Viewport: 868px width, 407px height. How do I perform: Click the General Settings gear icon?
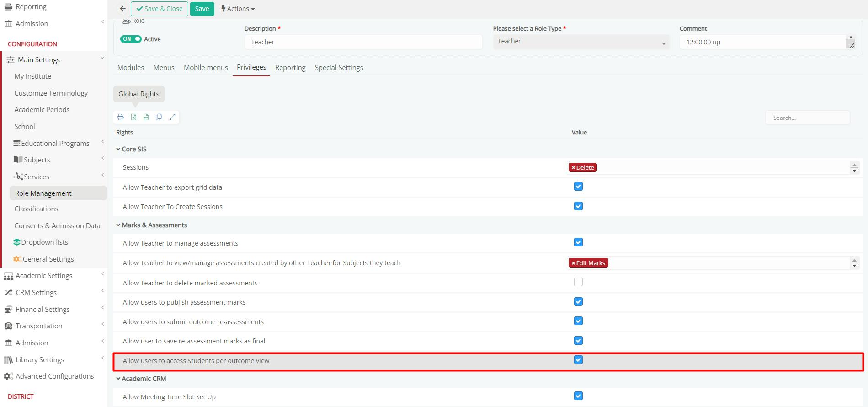click(17, 259)
